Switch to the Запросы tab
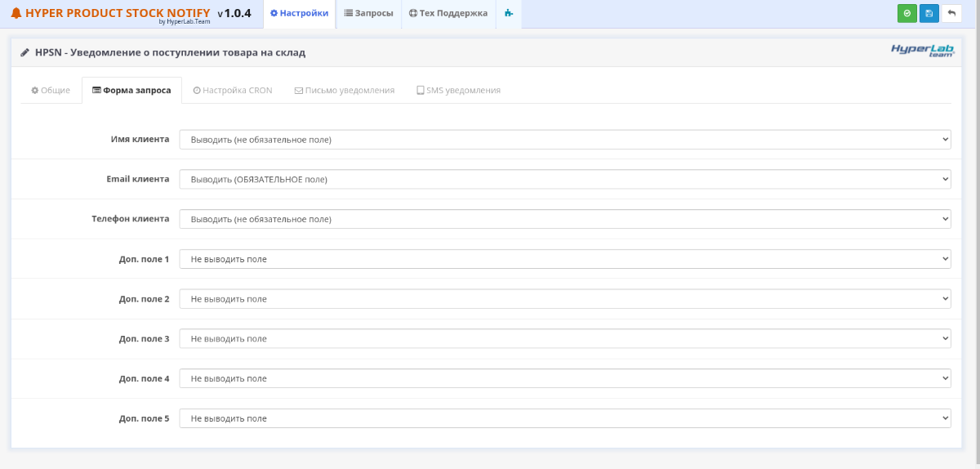Image resolution: width=980 pixels, height=469 pixels. [368, 14]
